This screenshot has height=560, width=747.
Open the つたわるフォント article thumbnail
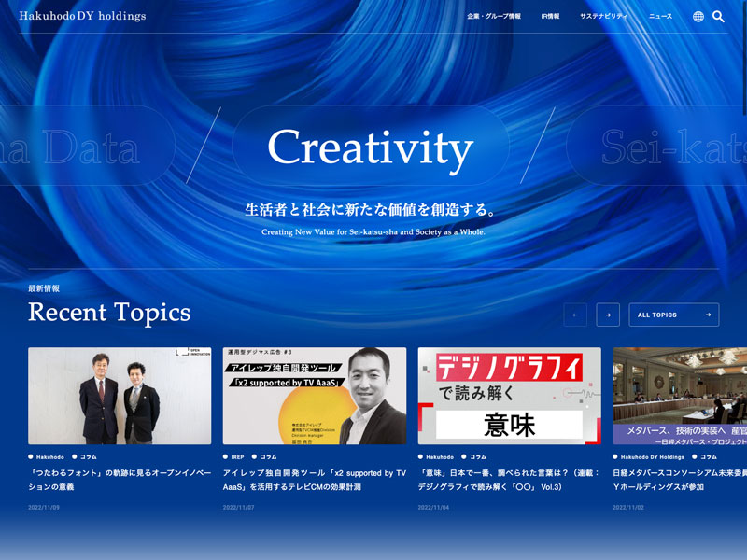120,396
